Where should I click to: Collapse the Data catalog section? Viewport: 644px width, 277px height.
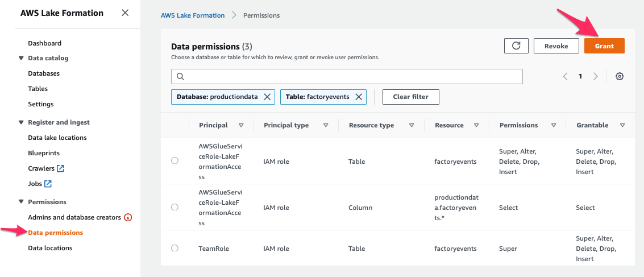[21, 58]
